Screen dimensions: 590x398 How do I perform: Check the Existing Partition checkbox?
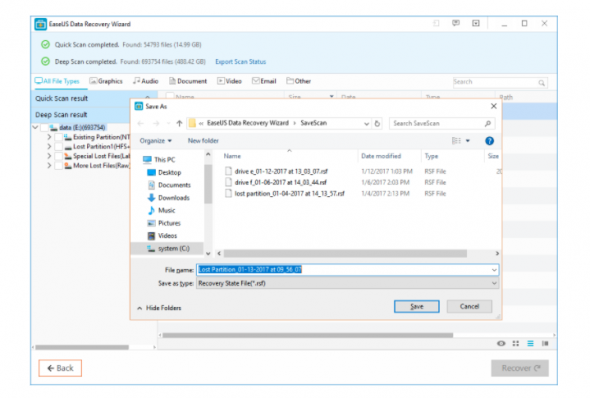(58, 137)
